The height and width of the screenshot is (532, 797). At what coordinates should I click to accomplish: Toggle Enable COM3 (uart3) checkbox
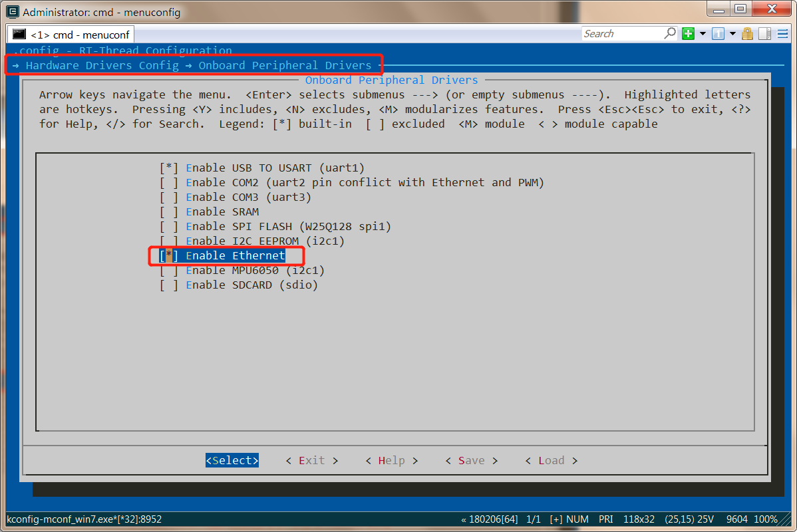pyautogui.click(x=169, y=197)
